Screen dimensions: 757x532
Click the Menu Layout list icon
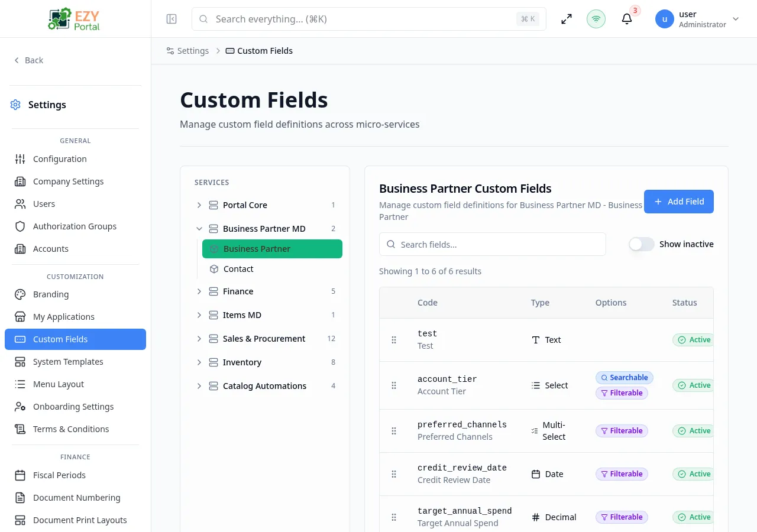20,384
